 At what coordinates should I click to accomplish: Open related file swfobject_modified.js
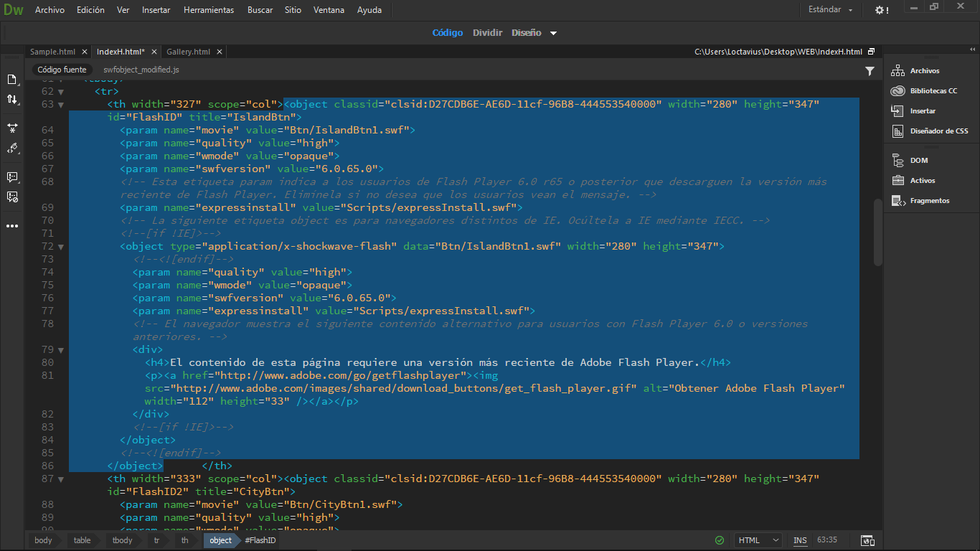141,70
